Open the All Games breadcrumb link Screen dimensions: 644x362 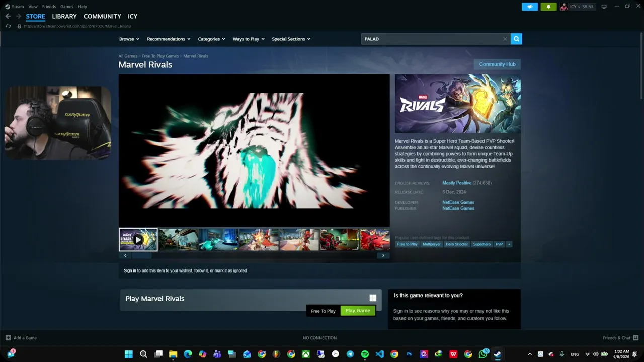128,56
